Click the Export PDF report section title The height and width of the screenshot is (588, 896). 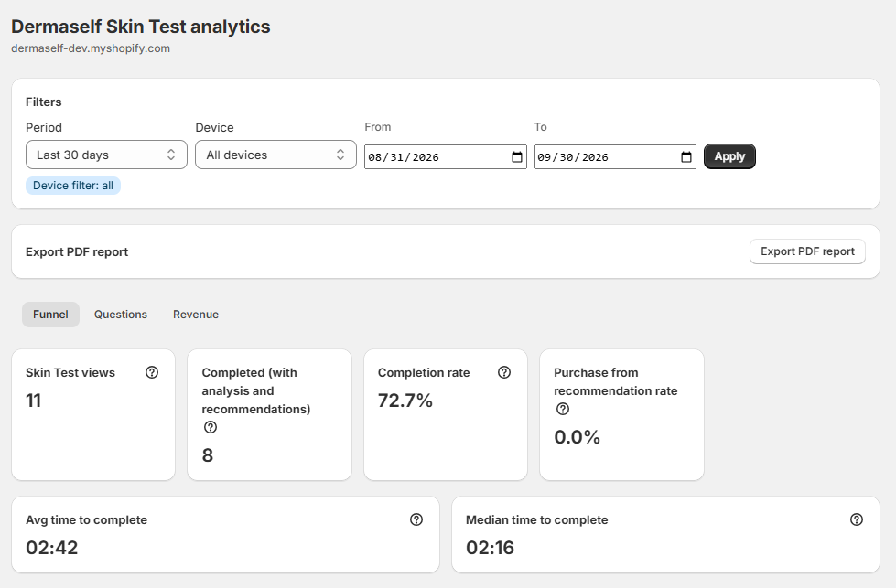(x=77, y=252)
